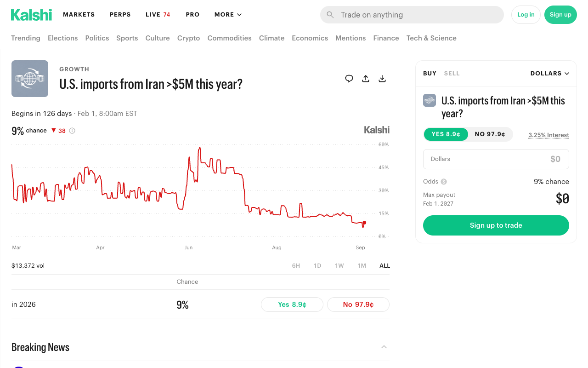
Task: Open the PERPS menu item
Action: [120, 15]
